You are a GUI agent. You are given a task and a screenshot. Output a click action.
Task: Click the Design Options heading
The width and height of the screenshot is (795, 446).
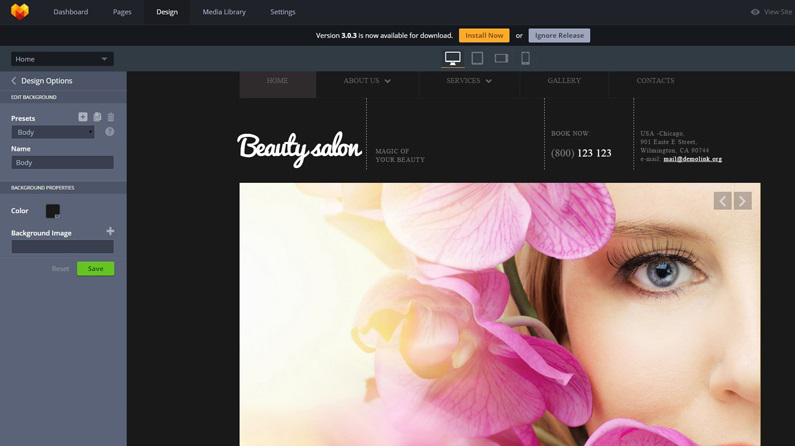point(47,81)
